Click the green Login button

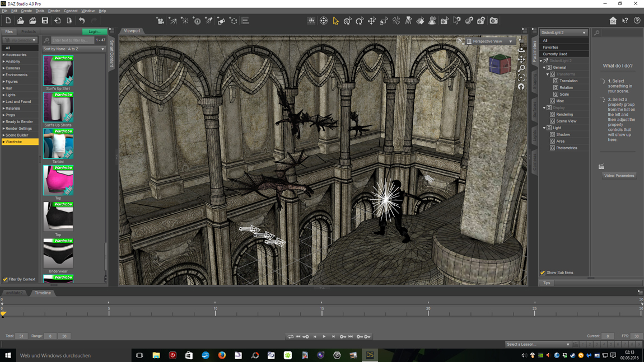point(94,31)
